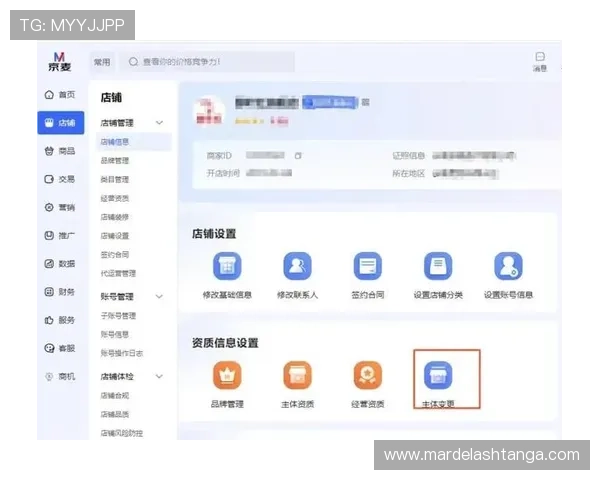Collapse the 店铺管理 section chevron
Screen dimensions: 600x480
click(159, 123)
